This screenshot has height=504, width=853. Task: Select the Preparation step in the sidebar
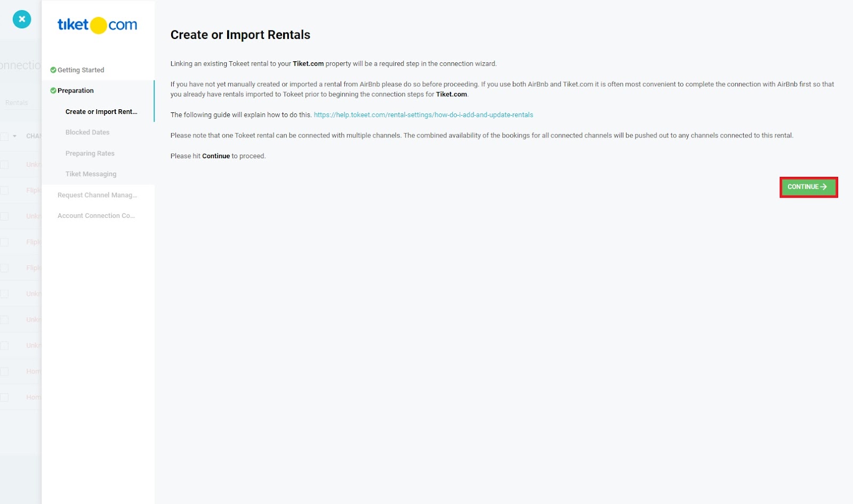pyautogui.click(x=76, y=91)
